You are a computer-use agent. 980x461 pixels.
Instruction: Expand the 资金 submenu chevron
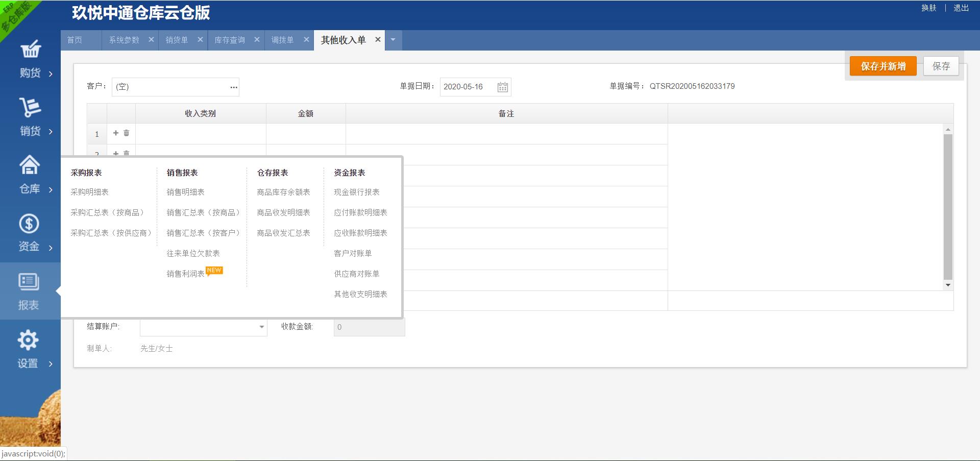click(x=51, y=248)
